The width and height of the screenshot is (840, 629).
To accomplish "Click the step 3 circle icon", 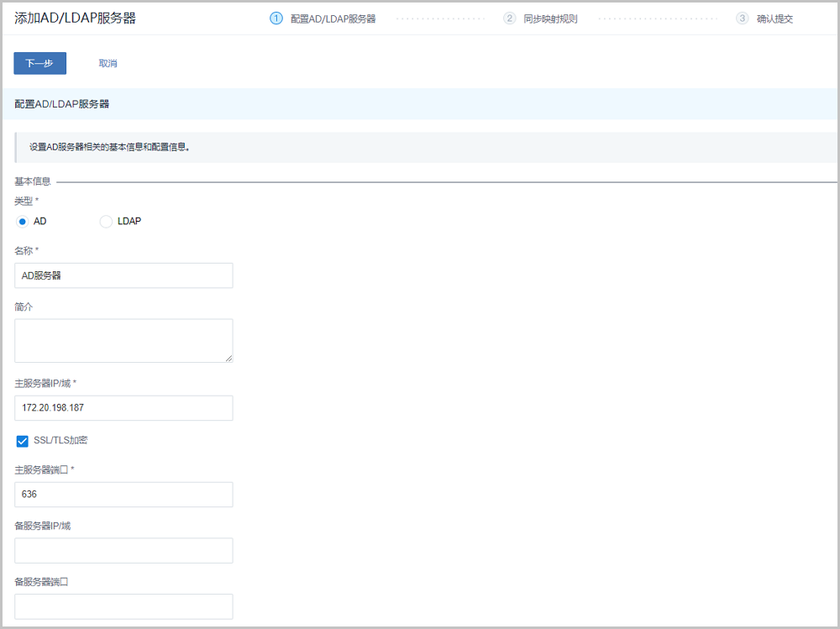I will pyautogui.click(x=742, y=18).
